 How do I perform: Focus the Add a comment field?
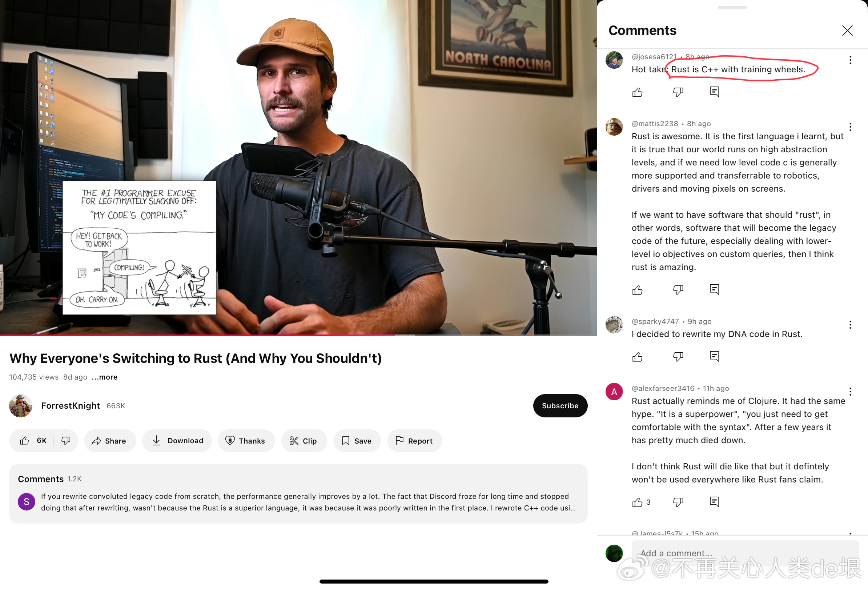point(745,553)
